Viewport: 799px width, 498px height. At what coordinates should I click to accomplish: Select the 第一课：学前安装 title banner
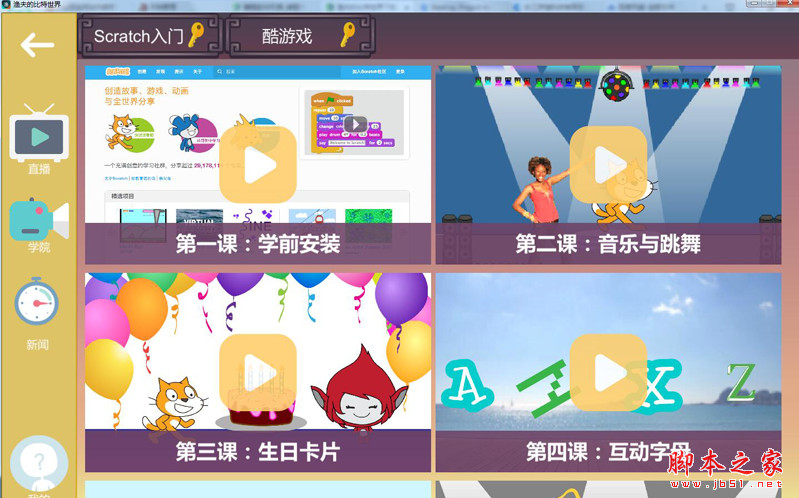[x=258, y=244]
